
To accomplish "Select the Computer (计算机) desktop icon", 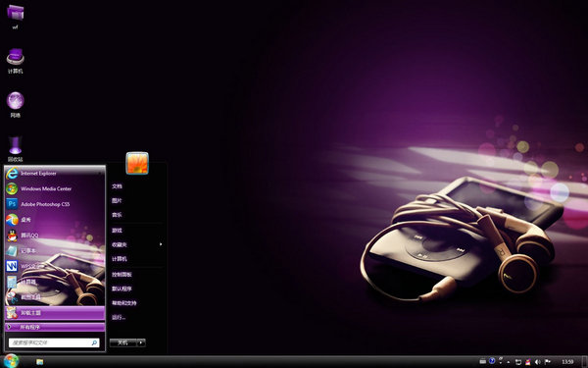I will [16, 61].
